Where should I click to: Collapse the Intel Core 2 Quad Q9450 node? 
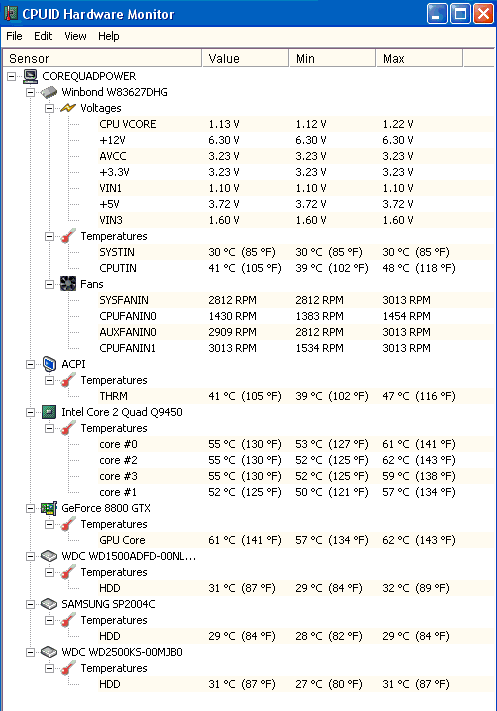[30, 412]
